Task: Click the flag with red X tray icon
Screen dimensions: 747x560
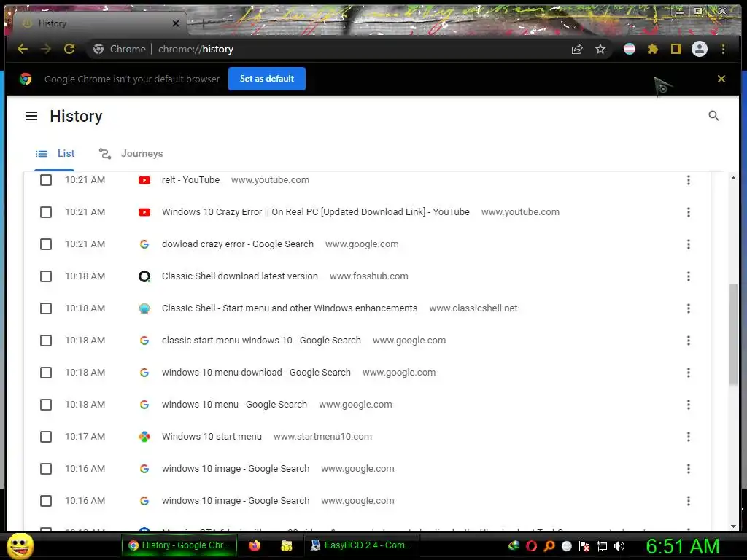Action: 584,546
